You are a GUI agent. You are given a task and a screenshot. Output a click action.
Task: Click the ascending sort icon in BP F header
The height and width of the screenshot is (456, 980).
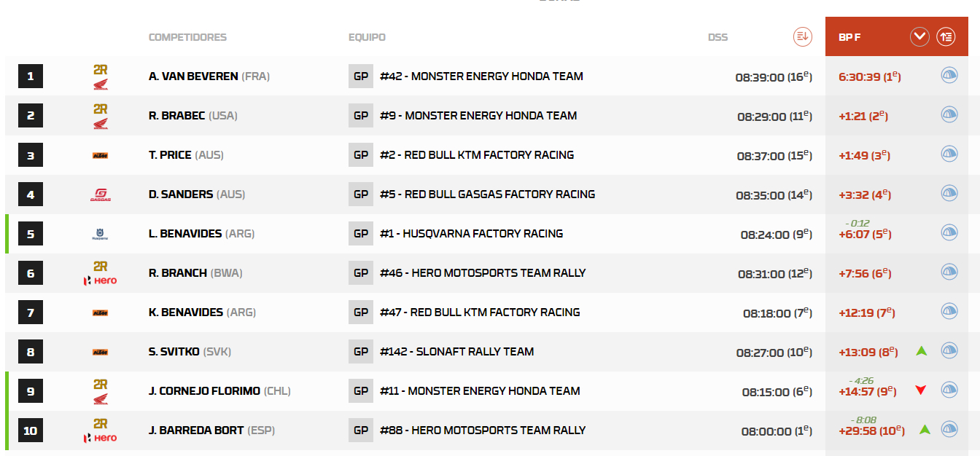946,36
